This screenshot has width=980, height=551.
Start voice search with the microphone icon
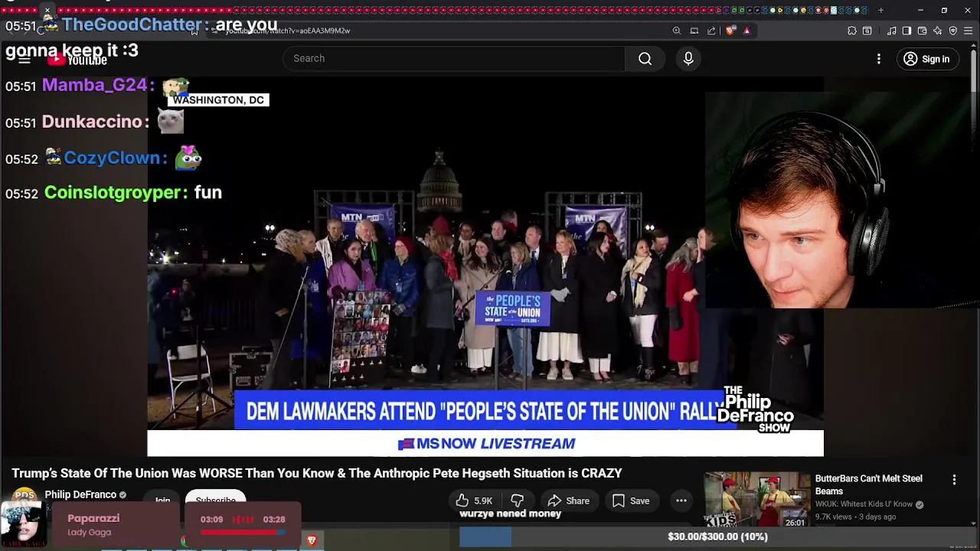pos(688,59)
